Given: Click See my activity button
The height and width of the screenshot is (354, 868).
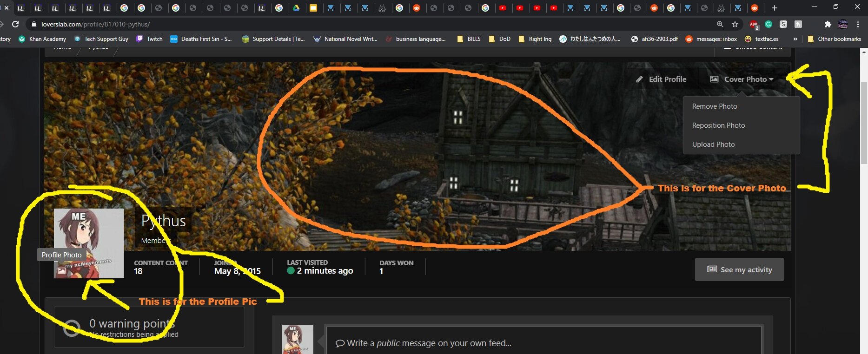Looking at the screenshot, I should coord(740,269).
